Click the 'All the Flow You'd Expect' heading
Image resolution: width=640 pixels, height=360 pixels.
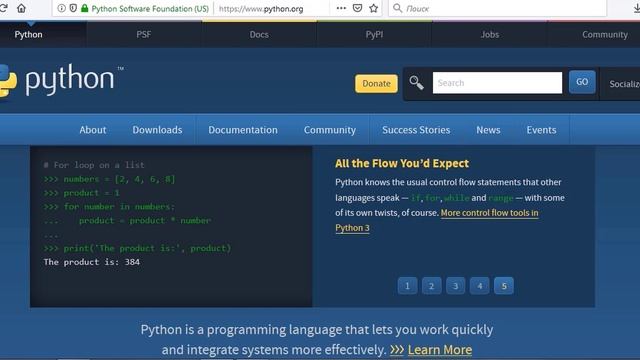coord(402,163)
